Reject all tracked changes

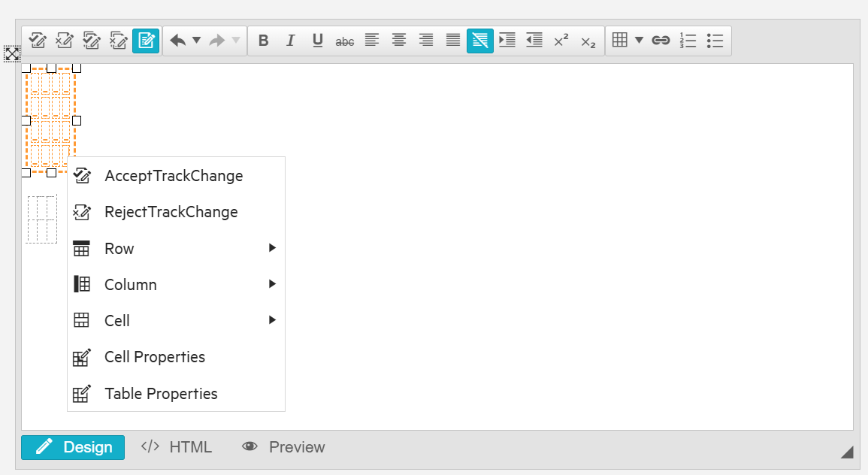119,41
